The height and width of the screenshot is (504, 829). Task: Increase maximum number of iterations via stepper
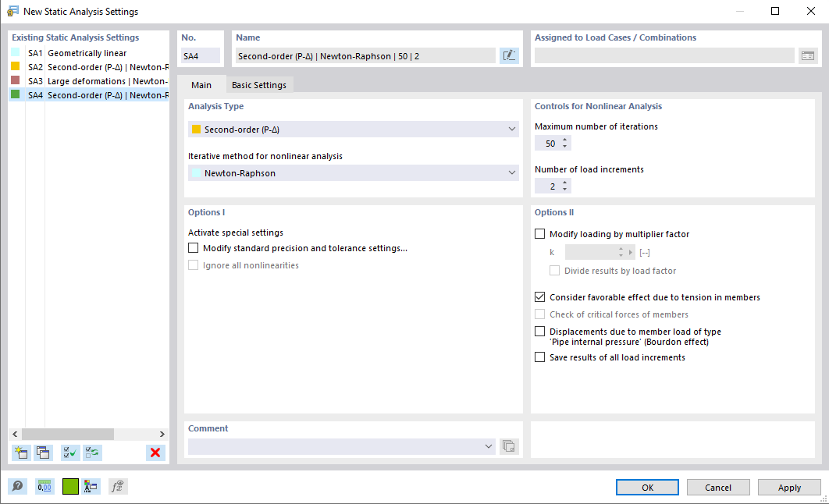[564, 140]
